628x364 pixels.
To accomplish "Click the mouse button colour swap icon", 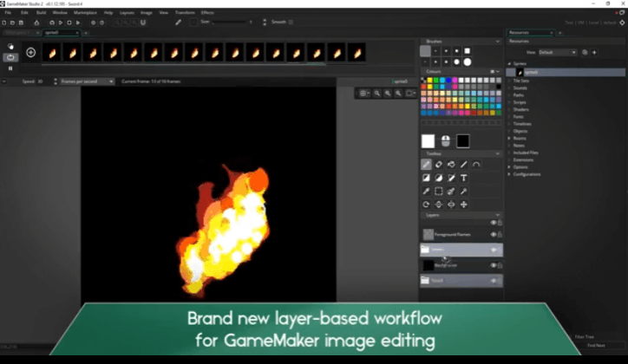I will coord(445,140).
